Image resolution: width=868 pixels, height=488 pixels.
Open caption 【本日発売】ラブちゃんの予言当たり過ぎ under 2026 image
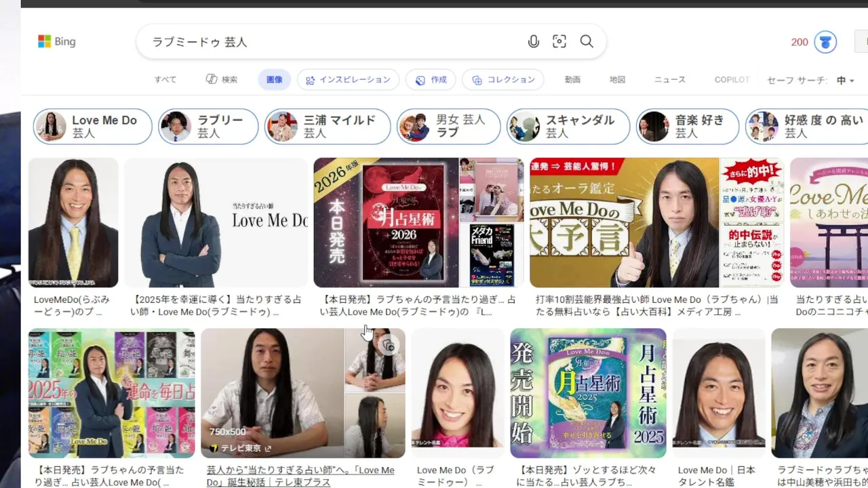tap(418, 306)
